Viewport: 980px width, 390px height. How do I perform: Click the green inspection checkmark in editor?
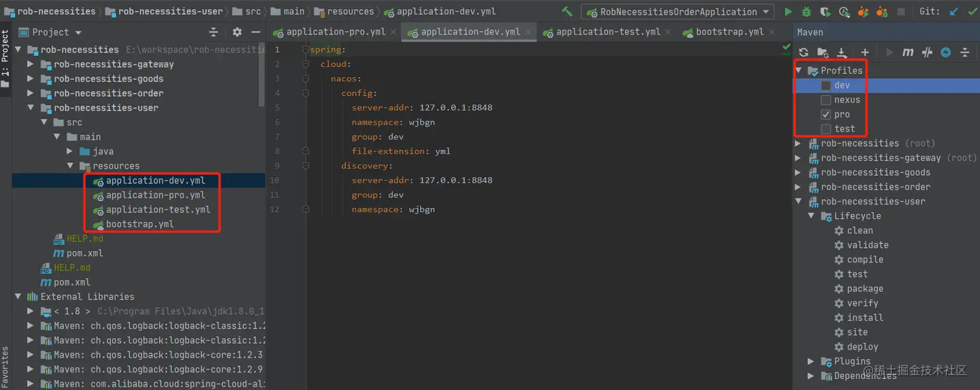pos(786,47)
